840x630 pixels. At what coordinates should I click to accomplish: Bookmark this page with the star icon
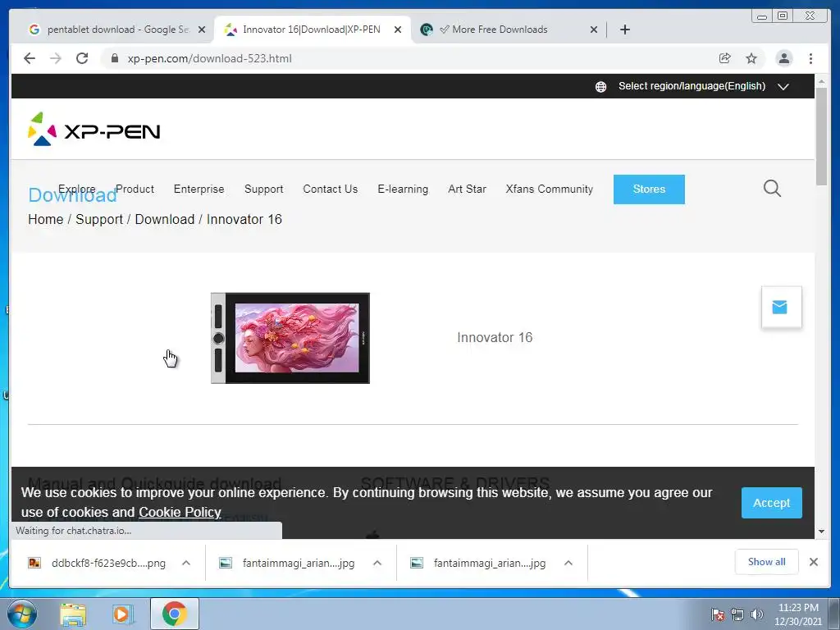tap(751, 58)
